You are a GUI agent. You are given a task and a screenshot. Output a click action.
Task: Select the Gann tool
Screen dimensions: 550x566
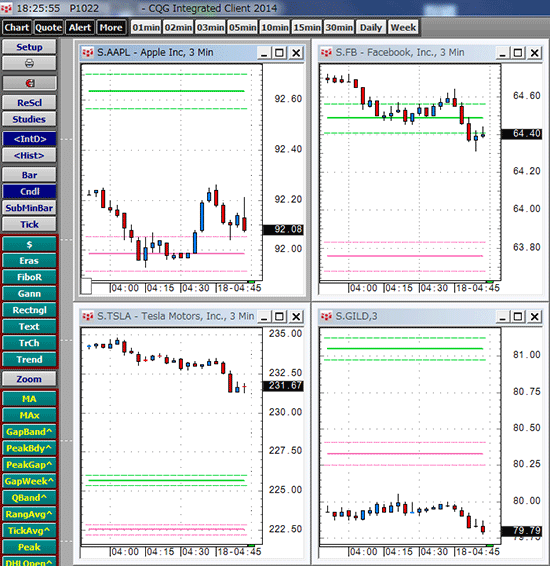coord(29,293)
